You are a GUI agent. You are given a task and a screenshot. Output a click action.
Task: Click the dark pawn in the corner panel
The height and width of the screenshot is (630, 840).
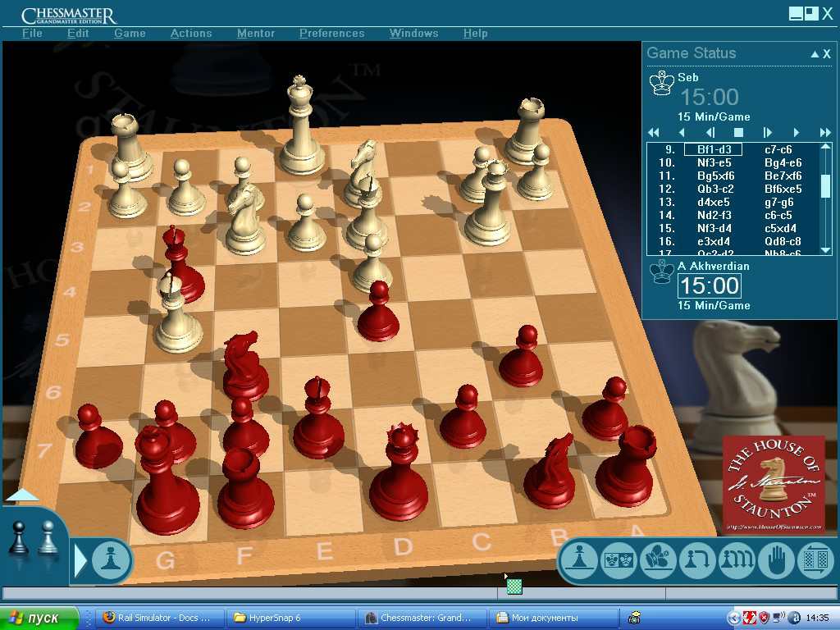19,537
